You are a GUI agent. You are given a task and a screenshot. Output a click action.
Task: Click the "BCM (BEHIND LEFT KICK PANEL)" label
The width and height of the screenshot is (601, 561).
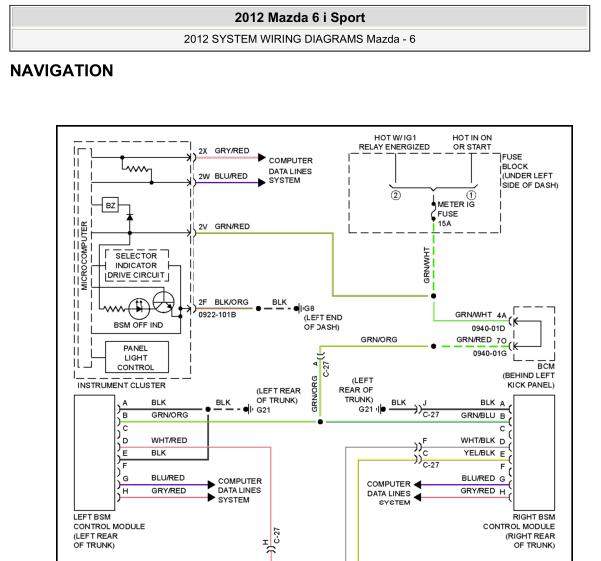pos(529,376)
